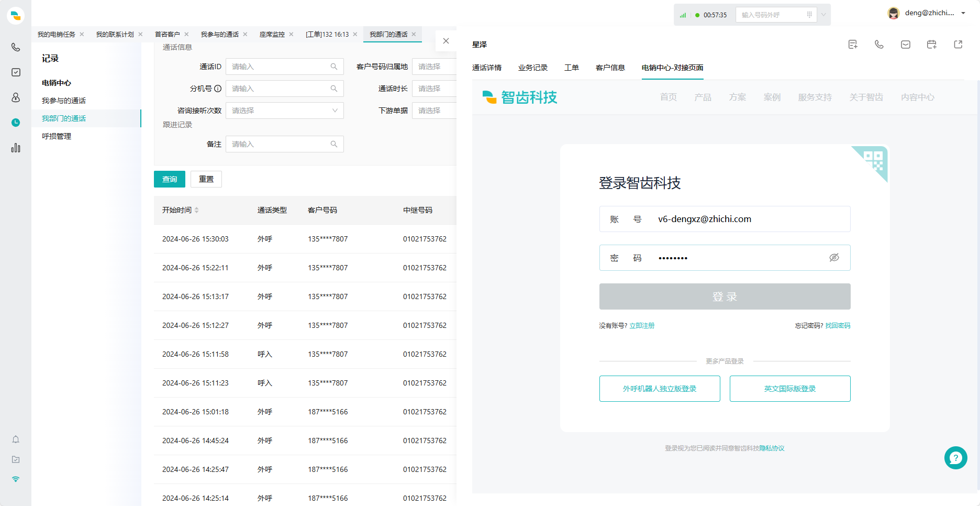Click the search icon in 通话ID field
Screen dimensions: 980x506
point(334,67)
